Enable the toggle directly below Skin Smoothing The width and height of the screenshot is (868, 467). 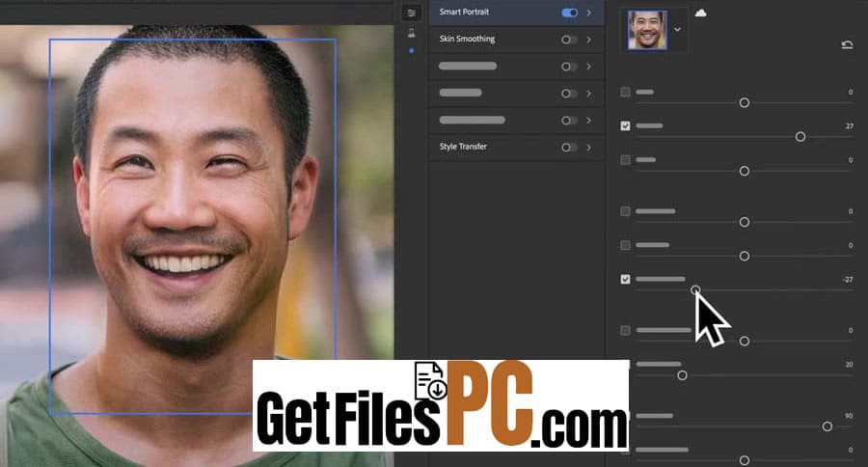click(569, 67)
